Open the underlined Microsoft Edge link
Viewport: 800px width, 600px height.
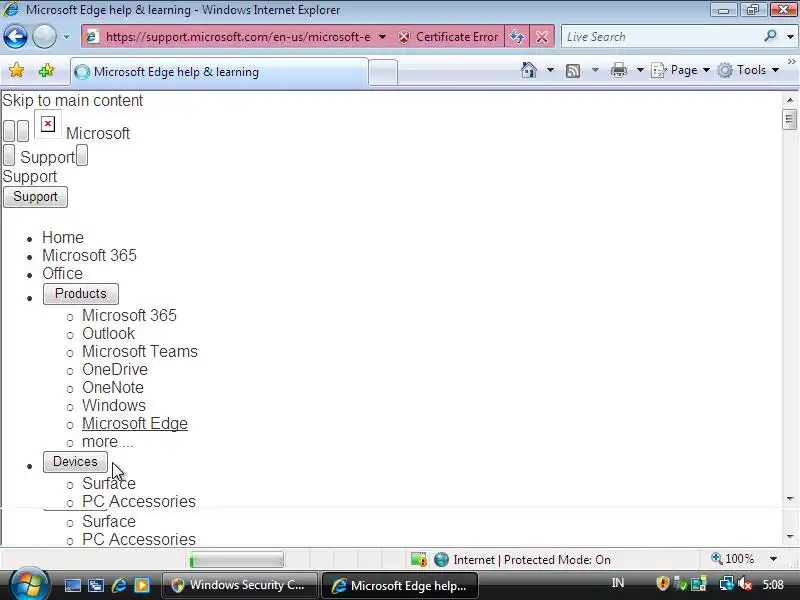coord(135,423)
